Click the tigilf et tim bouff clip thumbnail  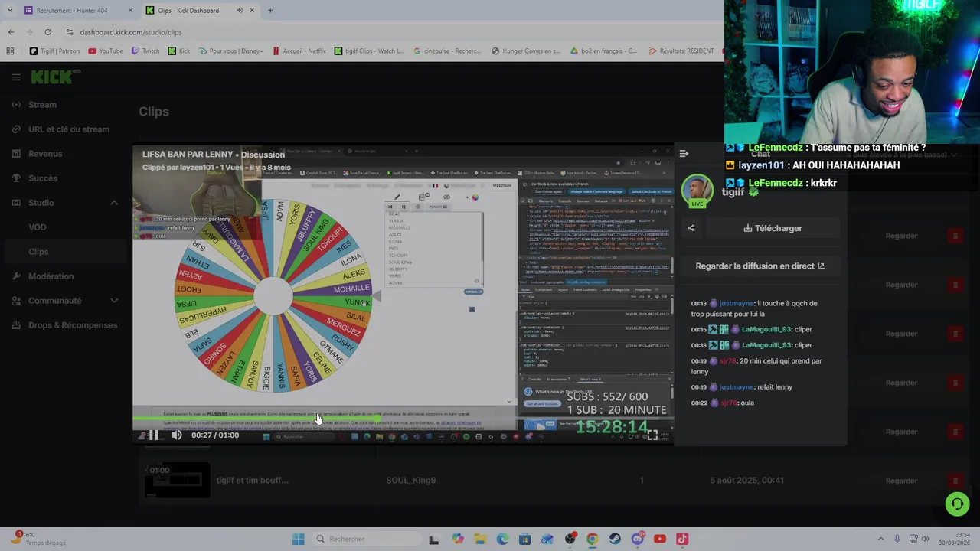click(x=178, y=480)
